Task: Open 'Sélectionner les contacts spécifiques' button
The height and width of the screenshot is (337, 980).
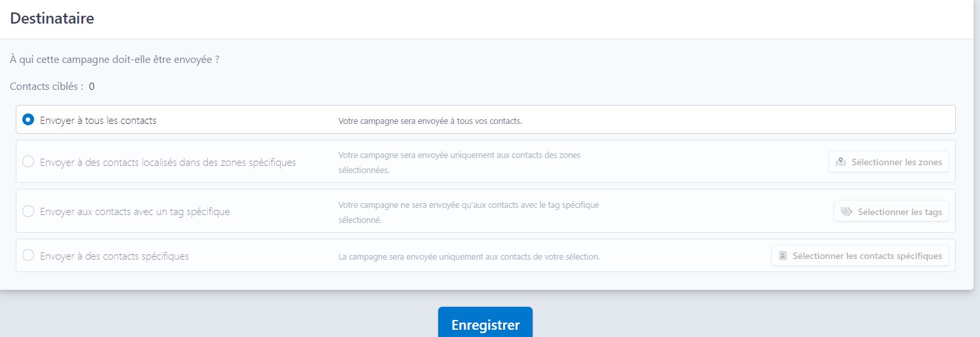Action: click(860, 256)
